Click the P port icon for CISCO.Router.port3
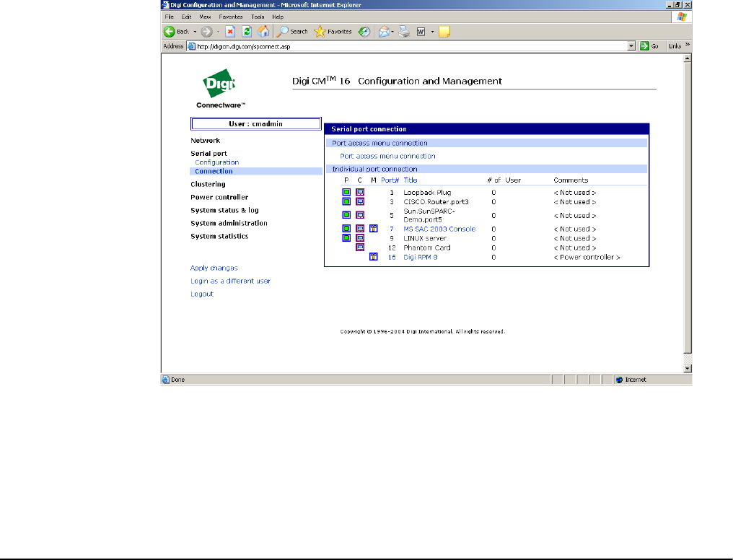 346,201
